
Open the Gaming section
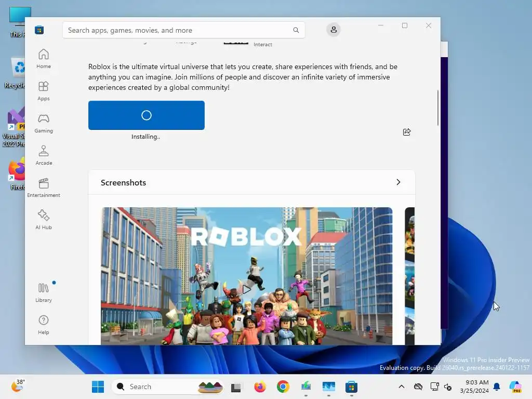pyautogui.click(x=44, y=123)
